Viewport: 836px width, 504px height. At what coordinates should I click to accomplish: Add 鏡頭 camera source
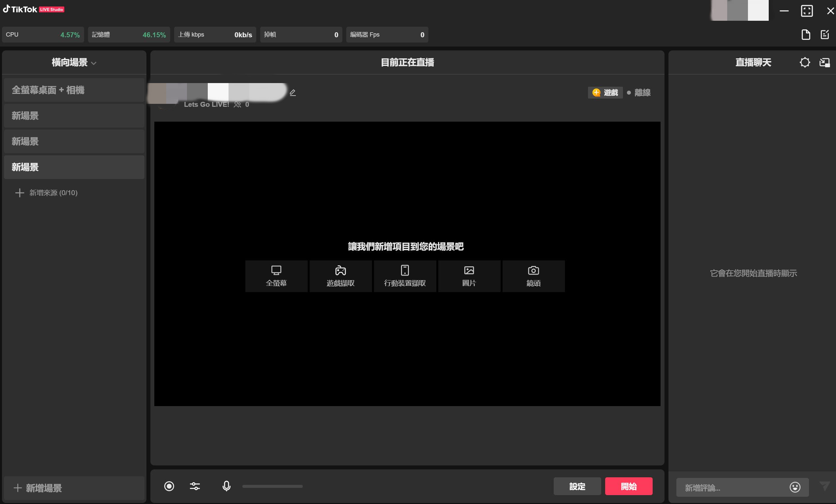coord(533,276)
